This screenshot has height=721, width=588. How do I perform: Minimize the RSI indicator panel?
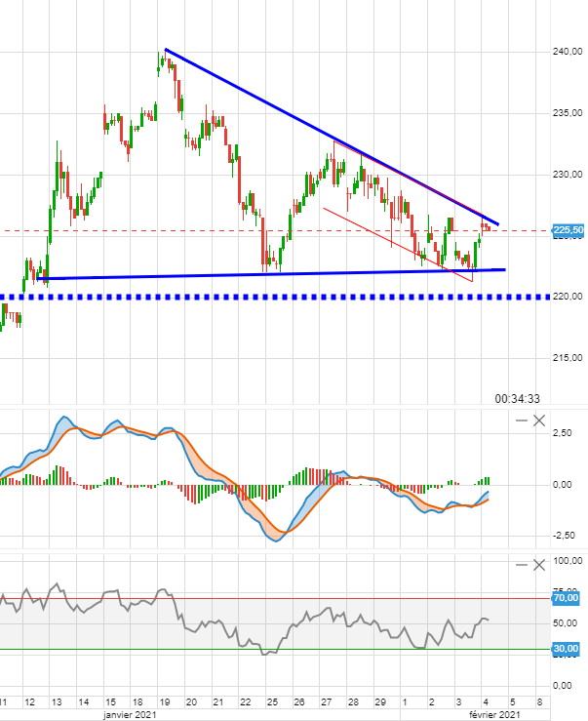pos(523,566)
